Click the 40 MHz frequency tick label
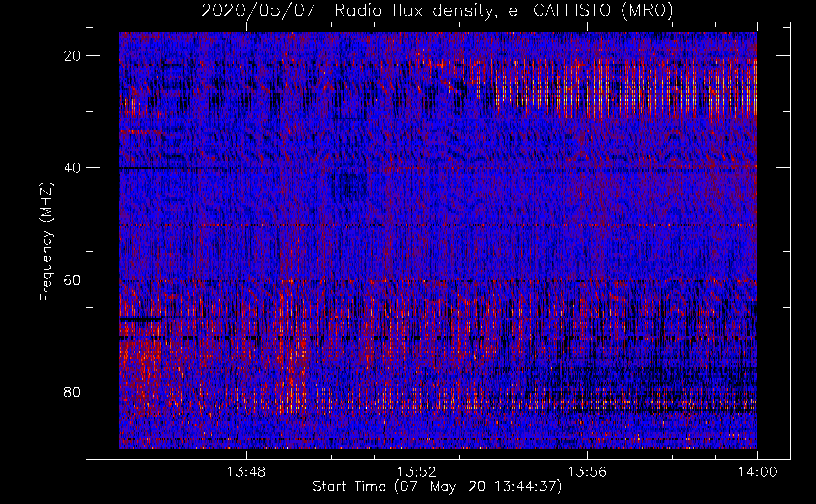The image size is (816, 504). (73, 168)
